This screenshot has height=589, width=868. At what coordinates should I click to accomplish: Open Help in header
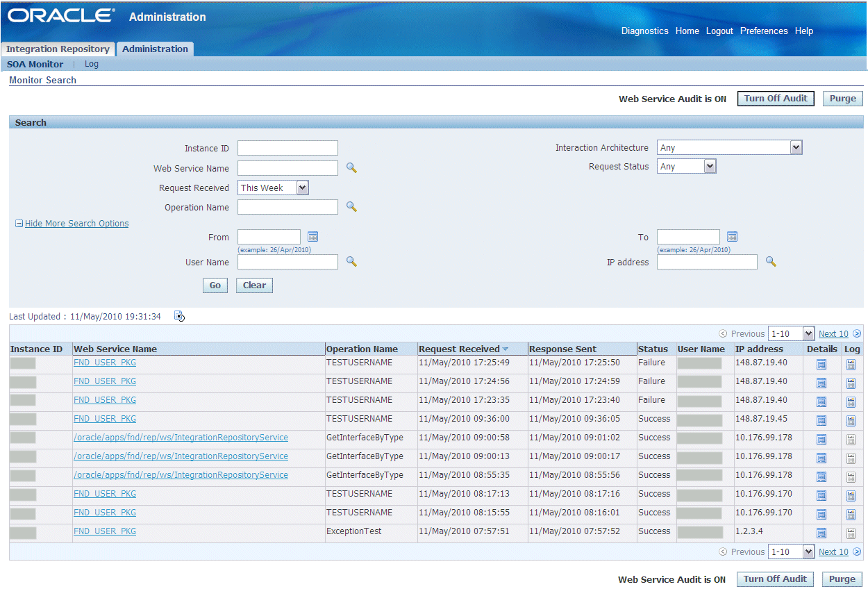[804, 31]
